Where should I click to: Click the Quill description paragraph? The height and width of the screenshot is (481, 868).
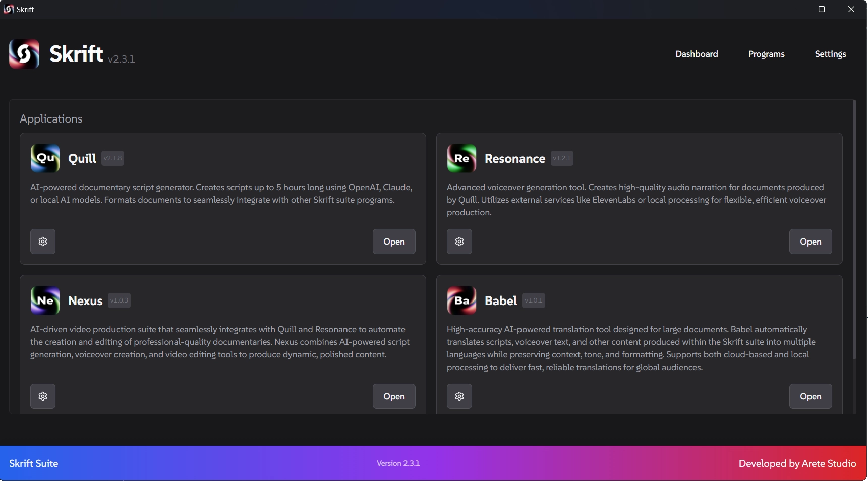(221, 194)
